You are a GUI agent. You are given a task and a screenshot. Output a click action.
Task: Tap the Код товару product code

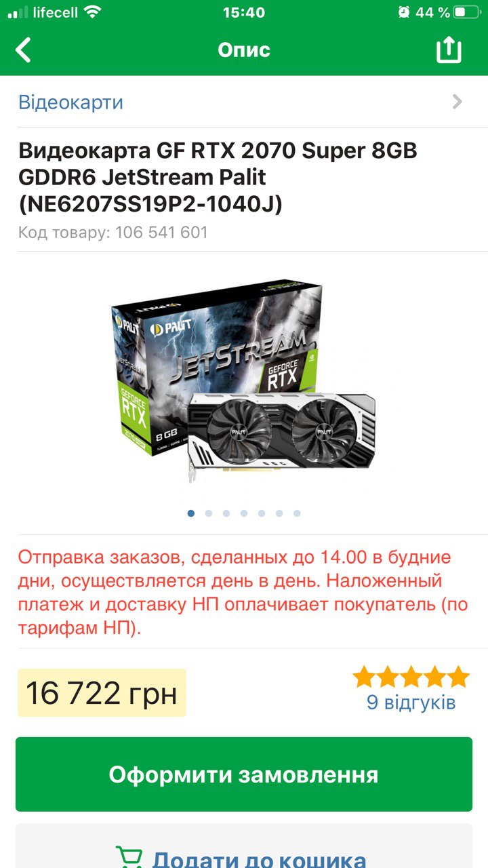[113, 233]
